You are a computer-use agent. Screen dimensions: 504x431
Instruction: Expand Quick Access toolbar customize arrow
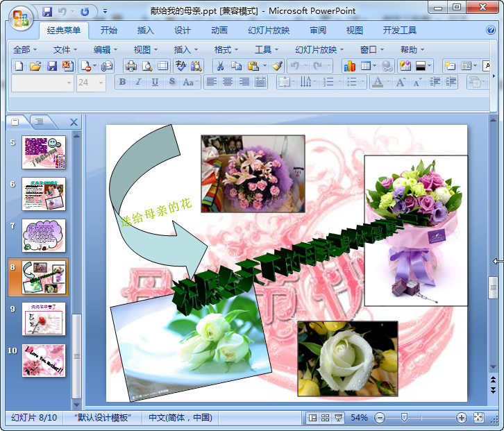tap(105, 11)
